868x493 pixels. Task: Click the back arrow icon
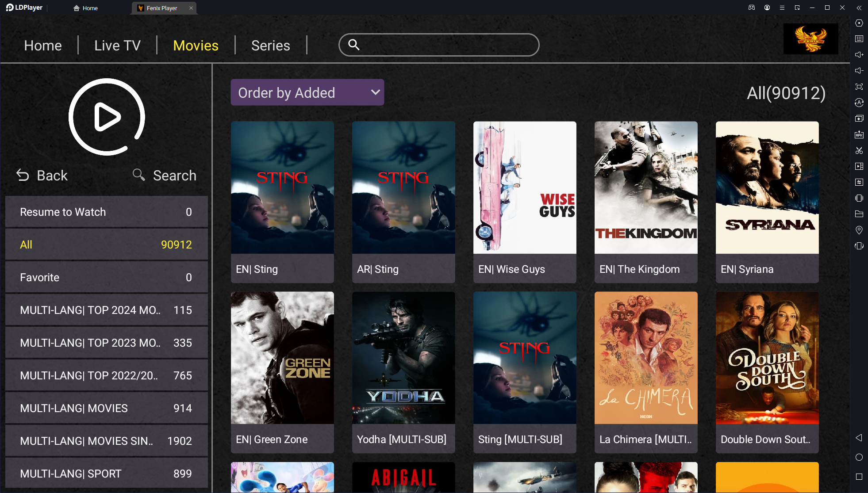click(23, 175)
